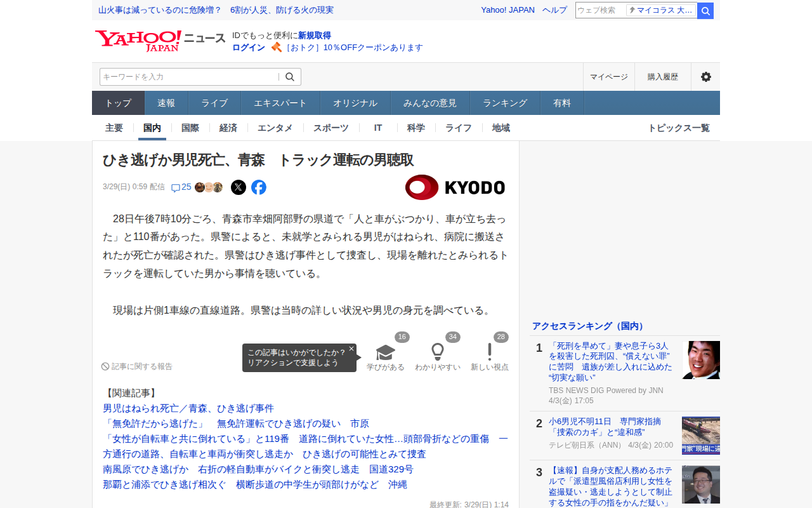
Task: Click the blue web search magnifier button
Action: click(x=705, y=10)
